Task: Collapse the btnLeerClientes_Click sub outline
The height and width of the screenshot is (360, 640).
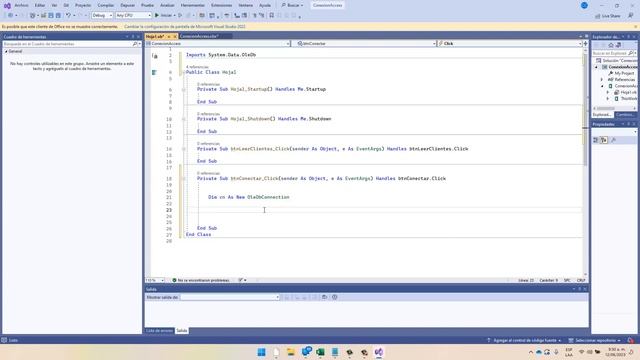Action: [x=184, y=149]
